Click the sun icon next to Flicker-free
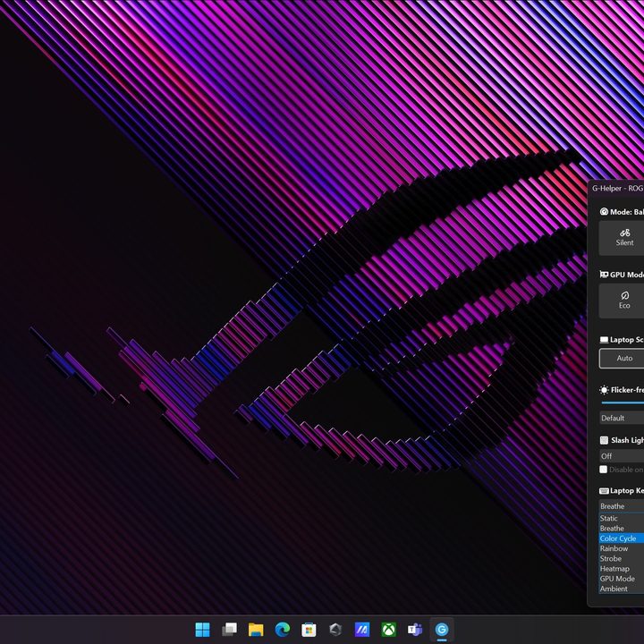 [604, 390]
